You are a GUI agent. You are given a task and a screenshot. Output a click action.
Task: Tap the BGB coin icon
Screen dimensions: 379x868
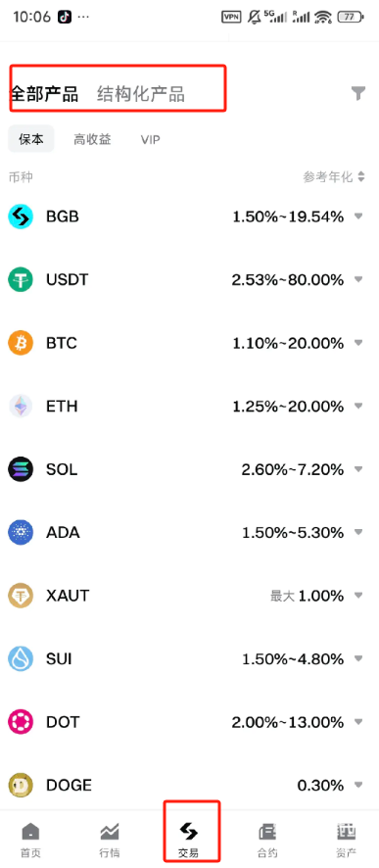21,217
